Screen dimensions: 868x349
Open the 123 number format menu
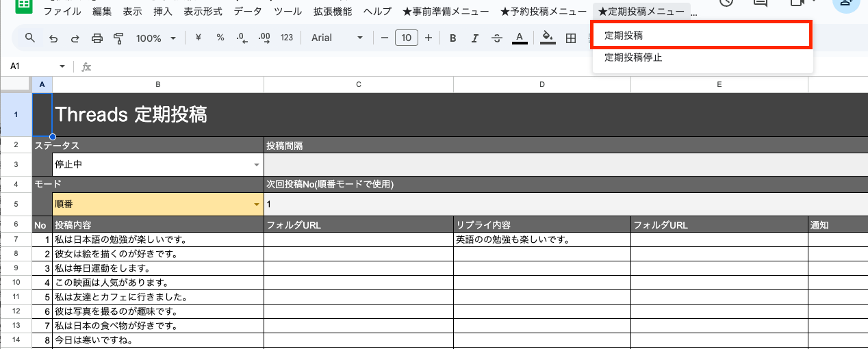coord(287,38)
